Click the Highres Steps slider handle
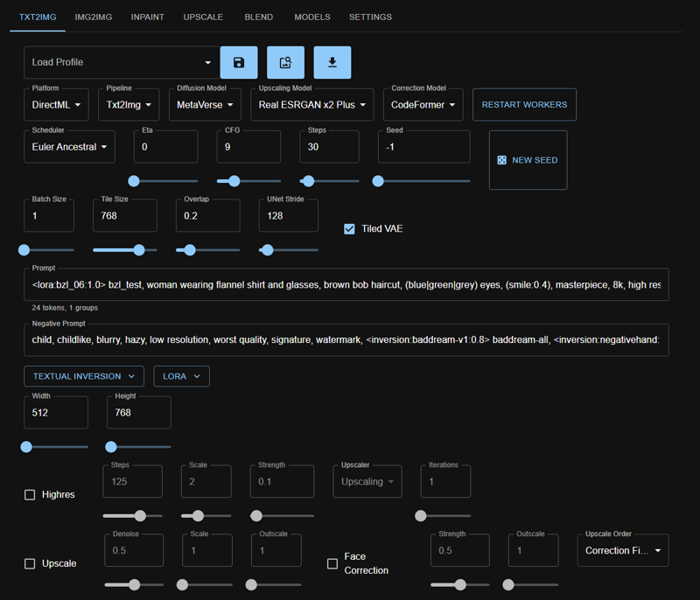The width and height of the screenshot is (700, 600). (x=140, y=516)
